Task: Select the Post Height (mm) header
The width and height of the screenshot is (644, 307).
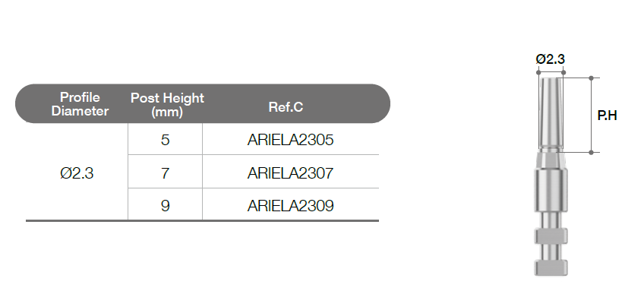Action: coord(167,104)
